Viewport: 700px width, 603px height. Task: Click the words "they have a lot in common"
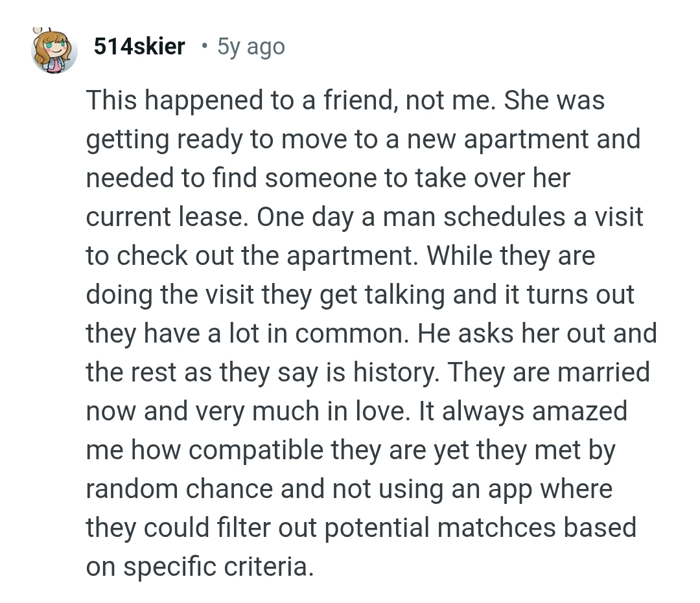tap(245, 334)
